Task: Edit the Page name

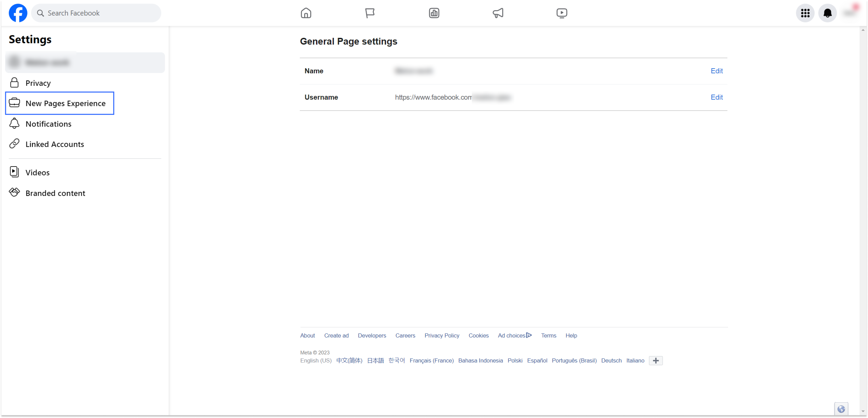Action: [x=716, y=71]
